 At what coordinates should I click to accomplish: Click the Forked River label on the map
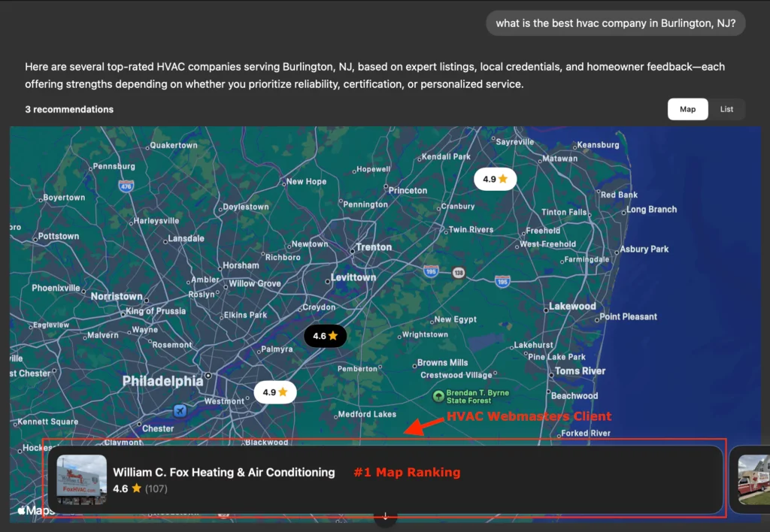click(586, 434)
